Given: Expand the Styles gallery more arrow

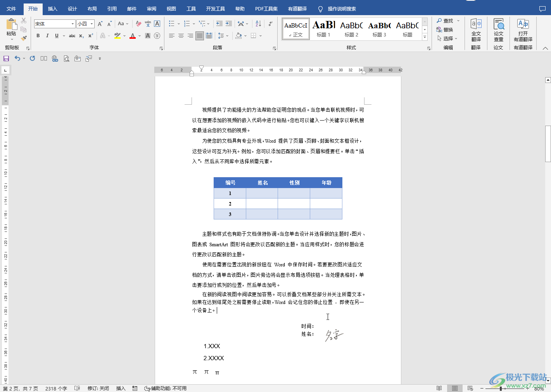Looking at the screenshot, I should coord(425,38).
